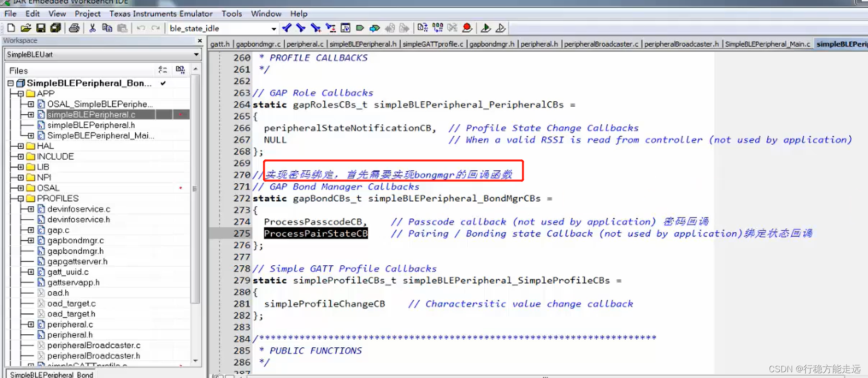Viewport: 868px width, 378px height.
Task: Open the File menu
Action: pos(10,14)
